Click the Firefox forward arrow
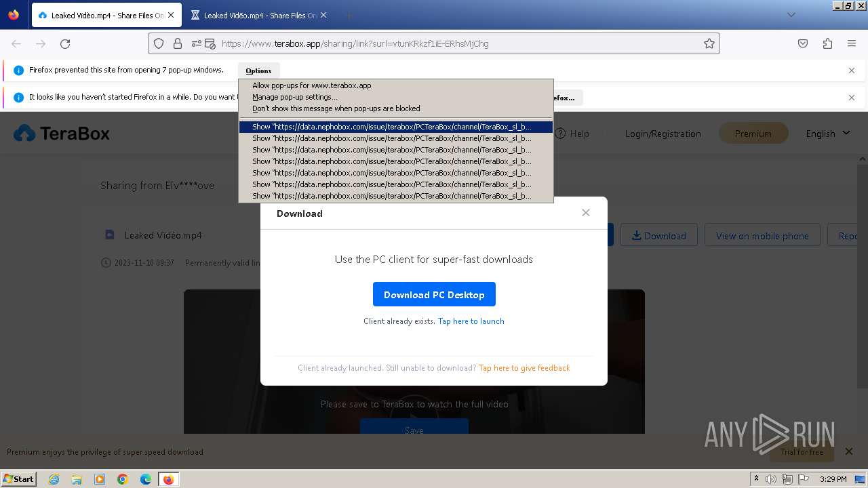Screen dimensions: 868x488 coord(41,43)
